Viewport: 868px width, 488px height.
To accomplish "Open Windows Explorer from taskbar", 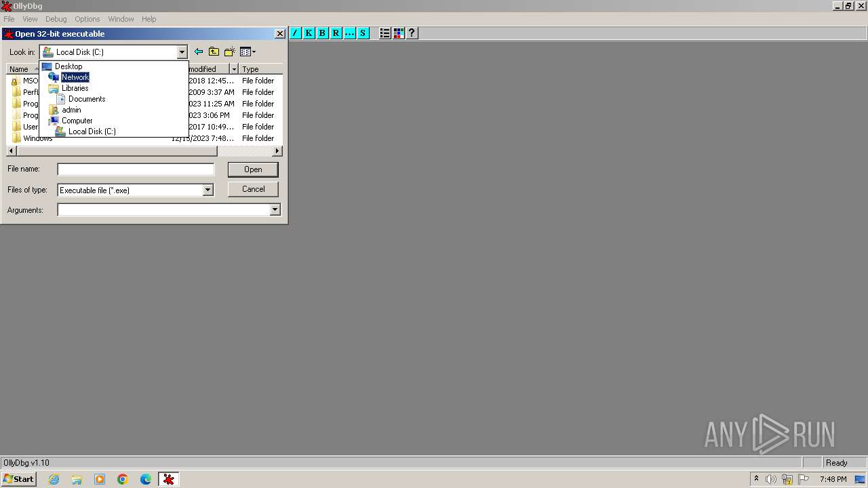I will (x=77, y=479).
